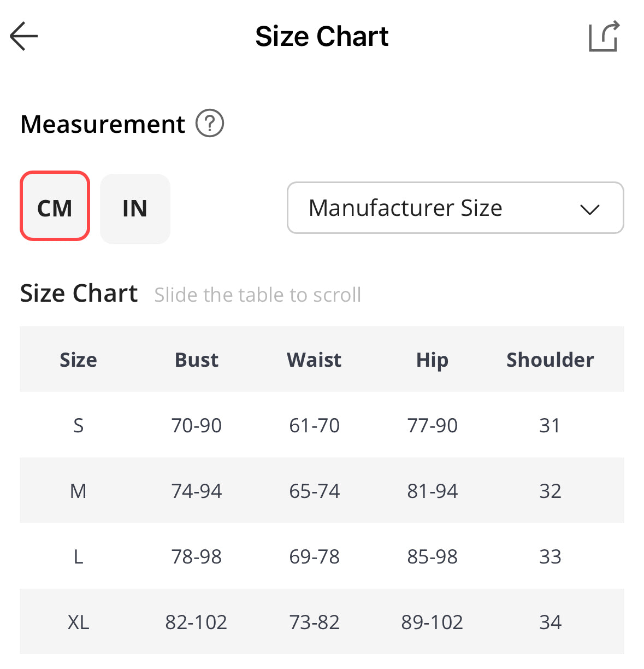Click the S waist value 61-70

coord(314,425)
